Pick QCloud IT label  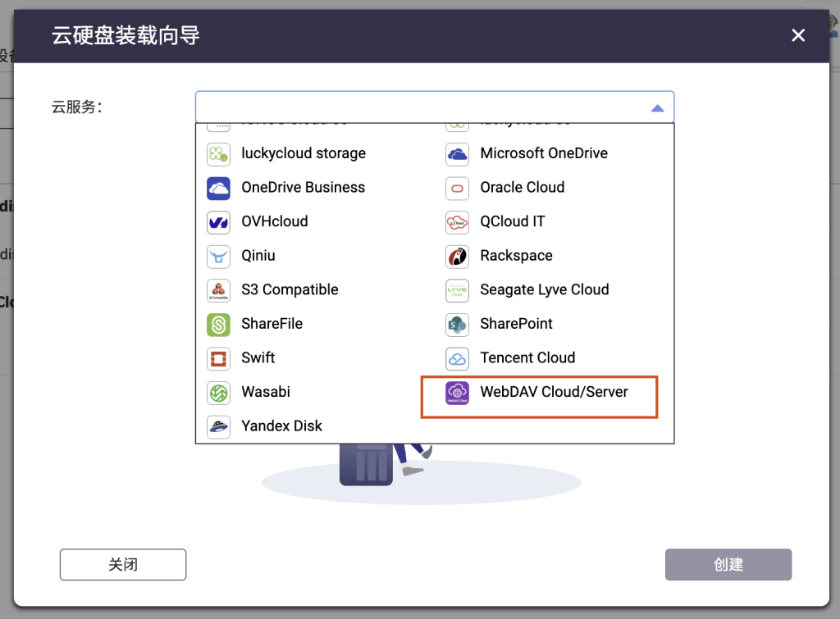[x=513, y=221]
